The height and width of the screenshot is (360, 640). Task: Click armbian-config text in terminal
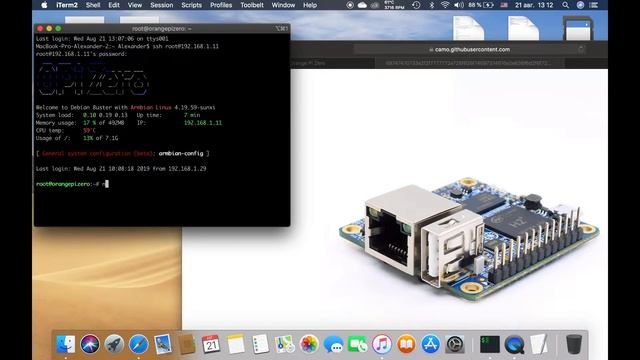181,153
